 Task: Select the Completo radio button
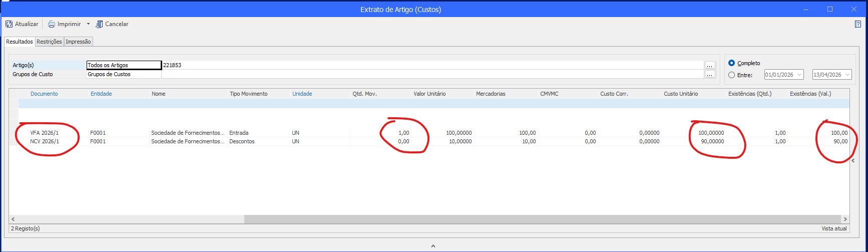[x=732, y=63]
